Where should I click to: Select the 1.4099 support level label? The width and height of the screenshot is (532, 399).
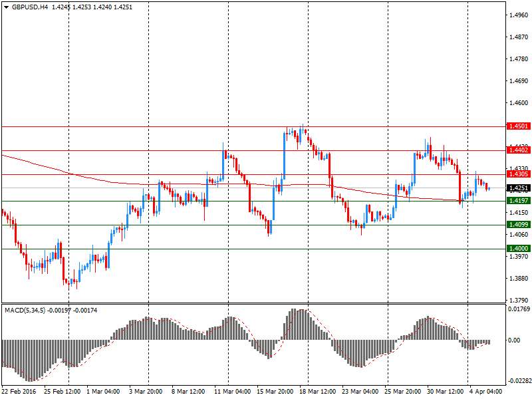click(x=519, y=224)
